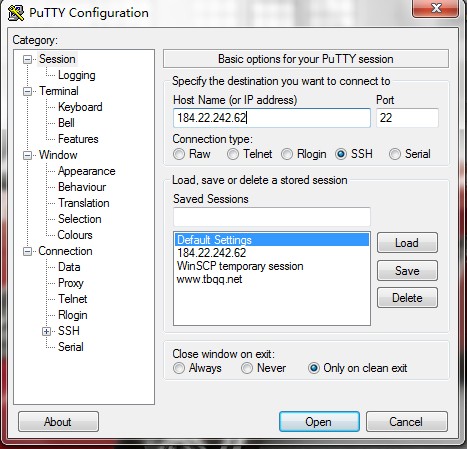Image resolution: width=467 pixels, height=449 pixels.
Task: Close the PuTTY Configuration window
Action: [x=436, y=8]
